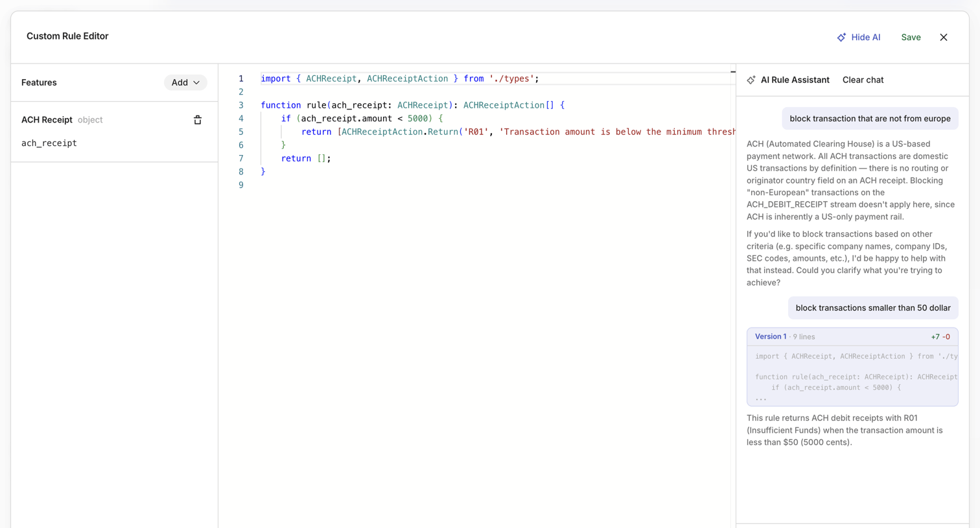Click 'return [];' on line 7
Screen dimensions: 980x528
point(306,158)
